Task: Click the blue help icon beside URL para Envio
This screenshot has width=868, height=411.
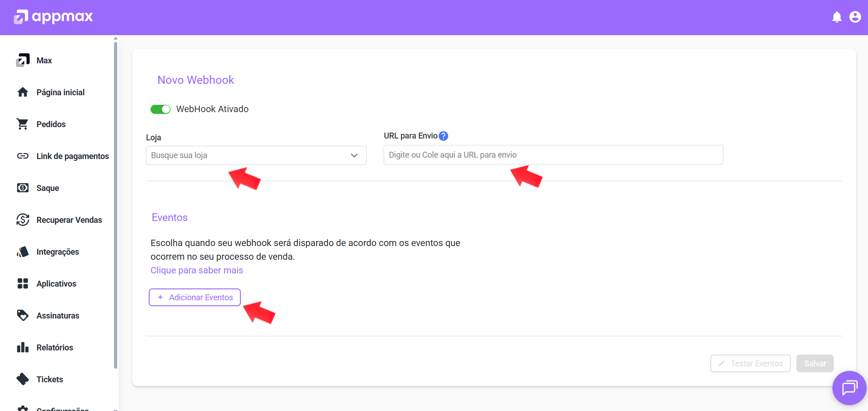Action: pos(443,136)
